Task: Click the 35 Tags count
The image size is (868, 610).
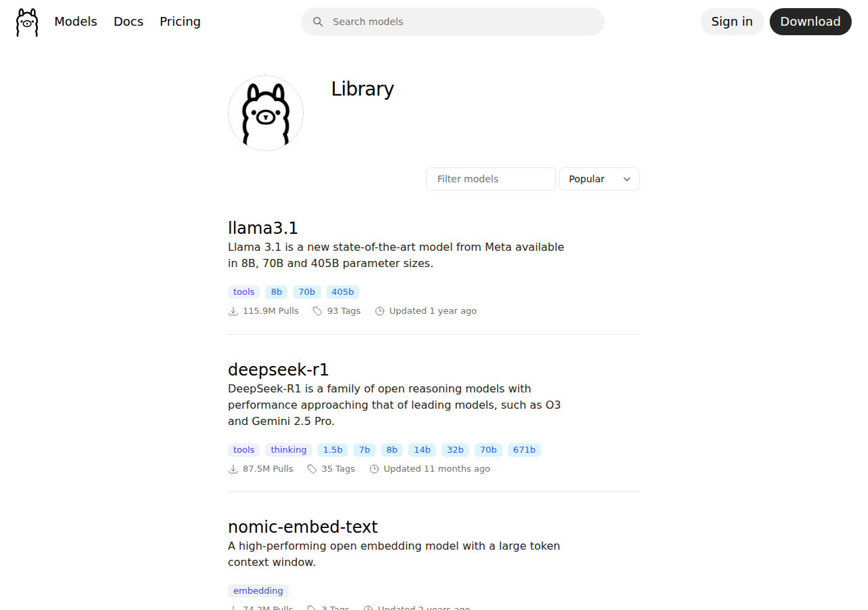Action: (x=338, y=469)
